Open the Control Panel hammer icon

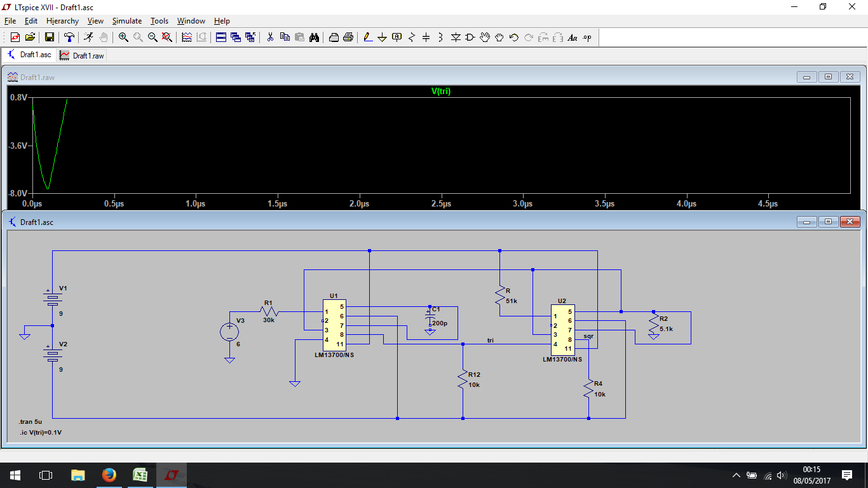click(69, 37)
